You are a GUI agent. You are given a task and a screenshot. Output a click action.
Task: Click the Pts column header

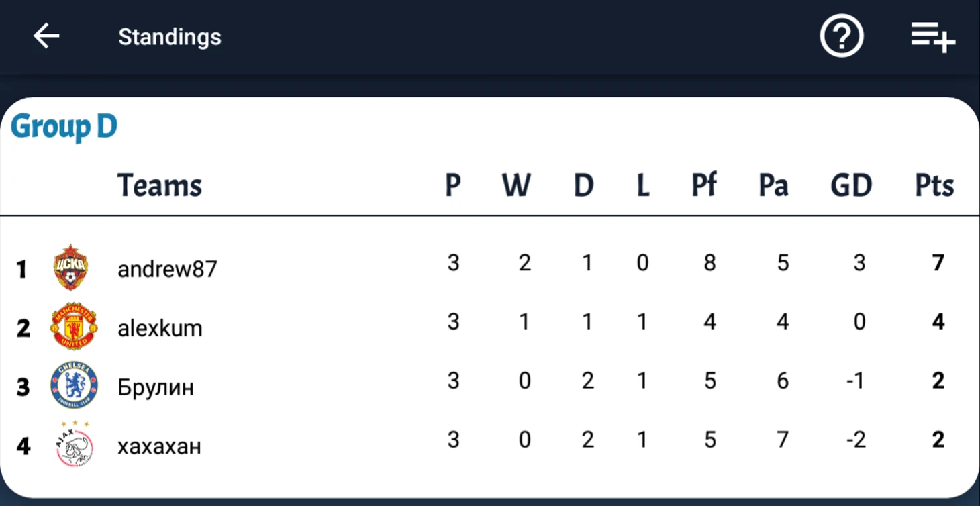pyautogui.click(x=934, y=185)
